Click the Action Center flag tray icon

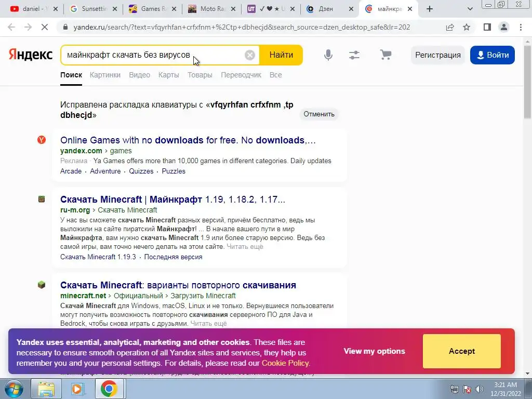467,389
